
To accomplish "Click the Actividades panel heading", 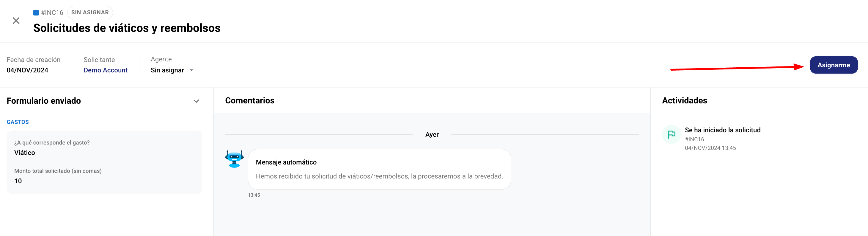I will pos(684,101).
